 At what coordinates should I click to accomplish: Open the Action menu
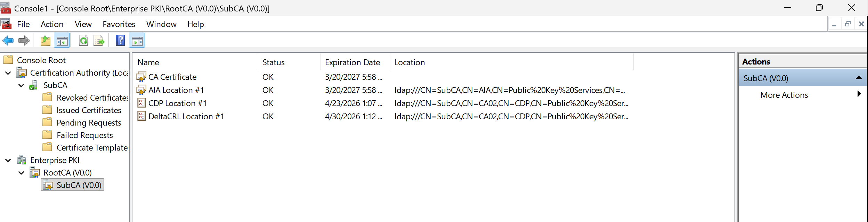coord(52,24)
